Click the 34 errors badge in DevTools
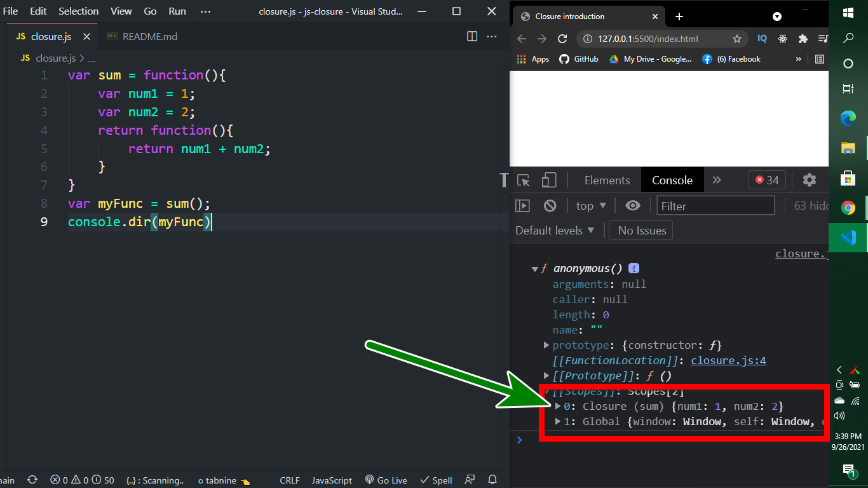 (767, 180)
